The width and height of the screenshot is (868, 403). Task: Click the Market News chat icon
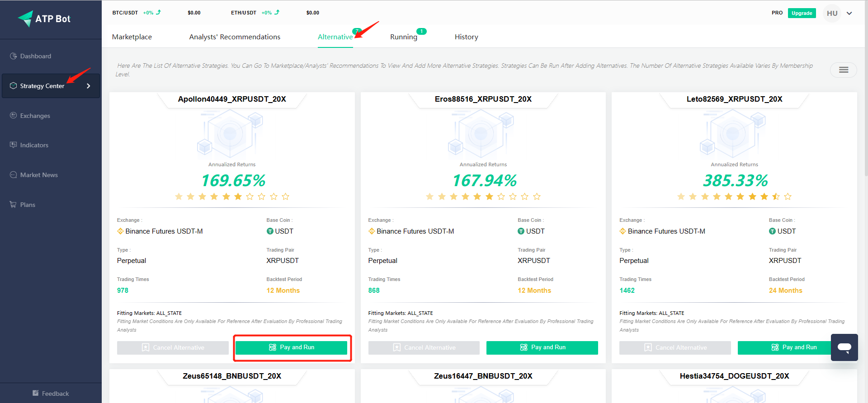[x=14, y=175]
